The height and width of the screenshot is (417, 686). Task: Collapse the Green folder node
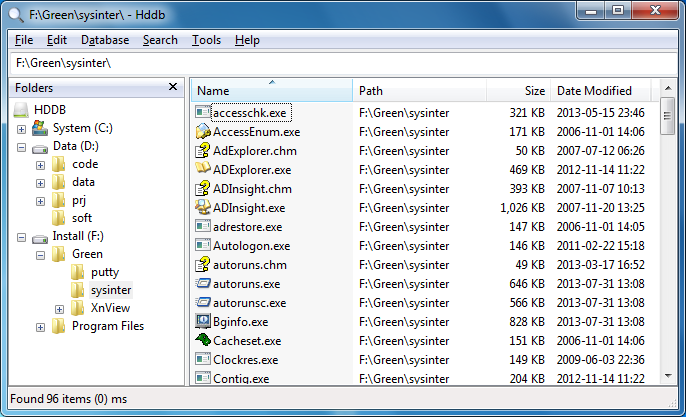click(40, 256)
